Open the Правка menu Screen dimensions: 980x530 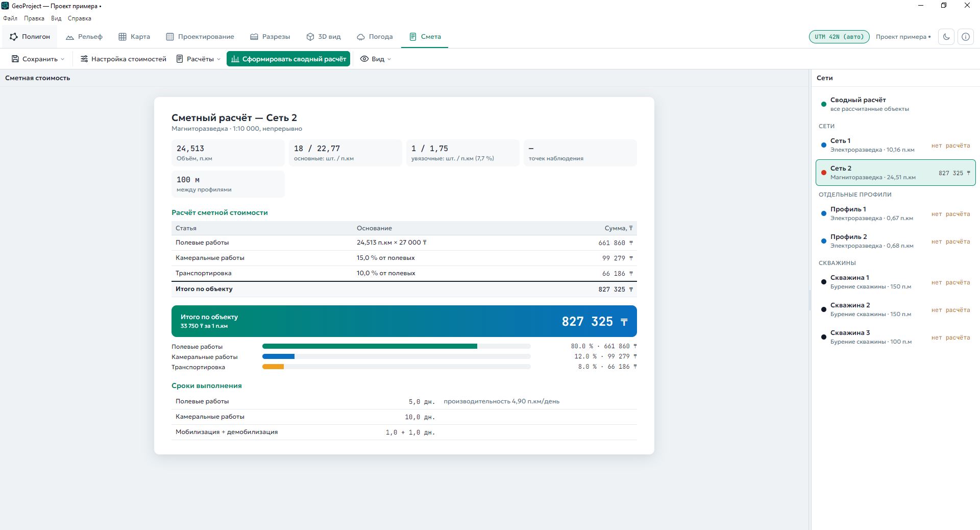pyautogui.click(x=34, y=18)
